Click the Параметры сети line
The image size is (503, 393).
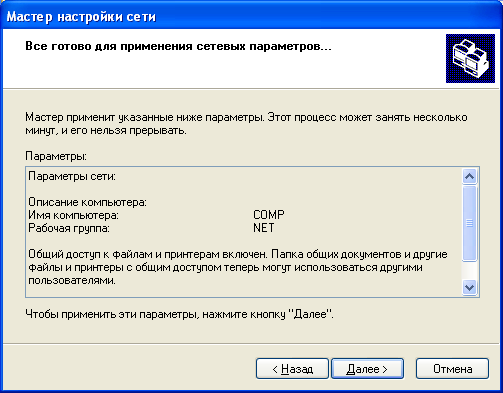point(72,176)
